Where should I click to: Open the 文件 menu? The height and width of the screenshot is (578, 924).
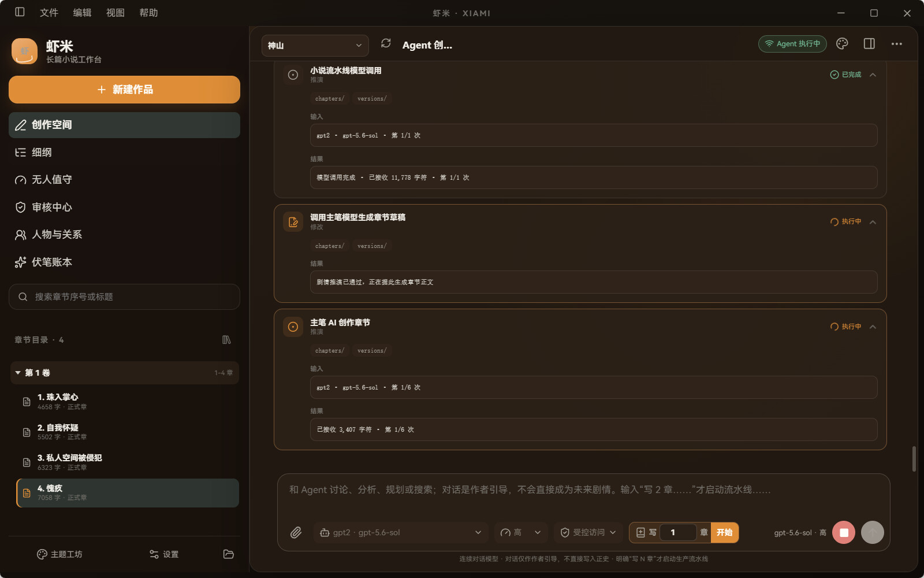pos(49,13)
